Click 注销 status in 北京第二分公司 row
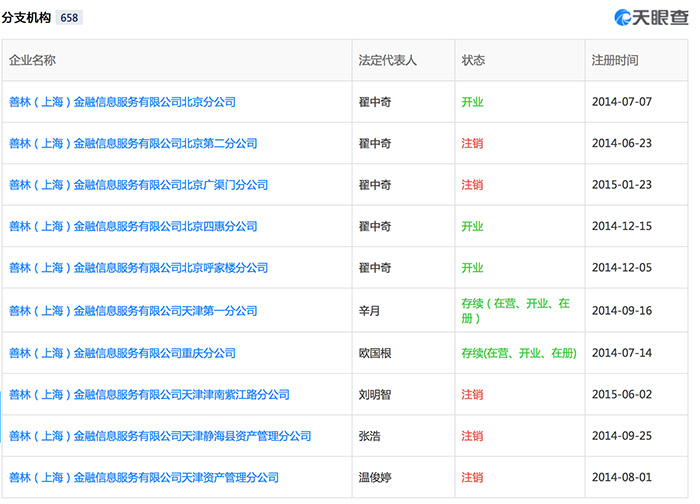700x504 pixels. [x=472, y=144]
